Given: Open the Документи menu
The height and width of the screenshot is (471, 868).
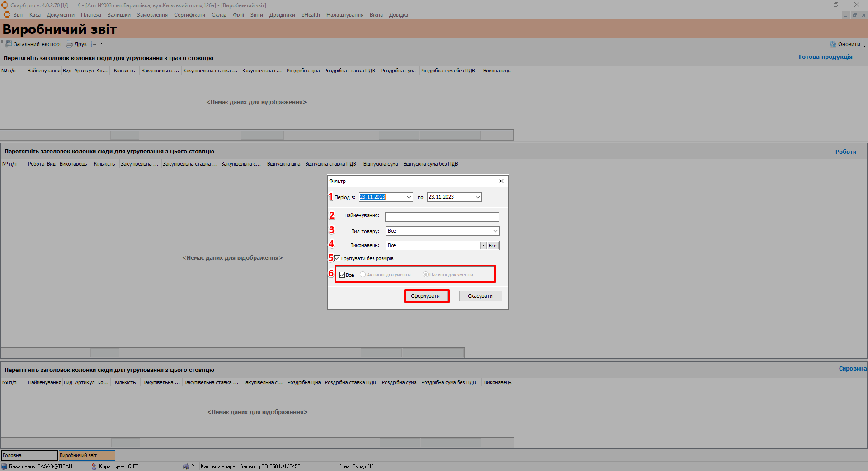Looking at the screenshot, I should coord(61,15).
